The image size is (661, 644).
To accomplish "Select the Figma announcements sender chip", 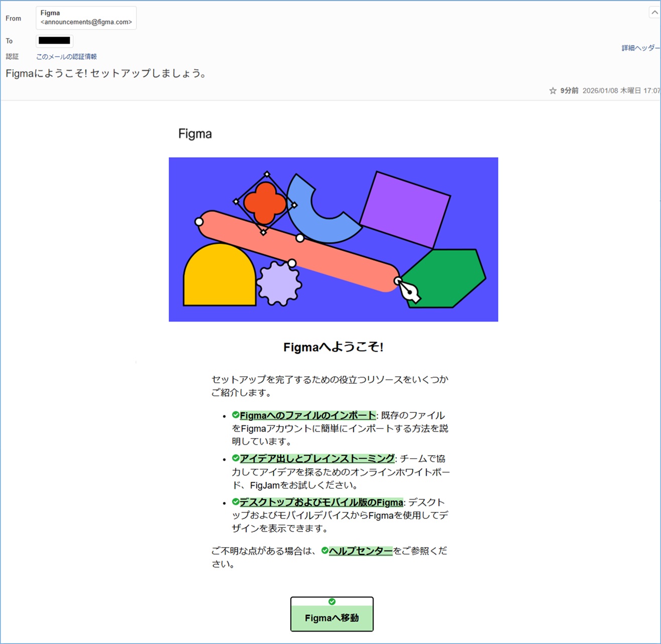I will tap(86, 18).
